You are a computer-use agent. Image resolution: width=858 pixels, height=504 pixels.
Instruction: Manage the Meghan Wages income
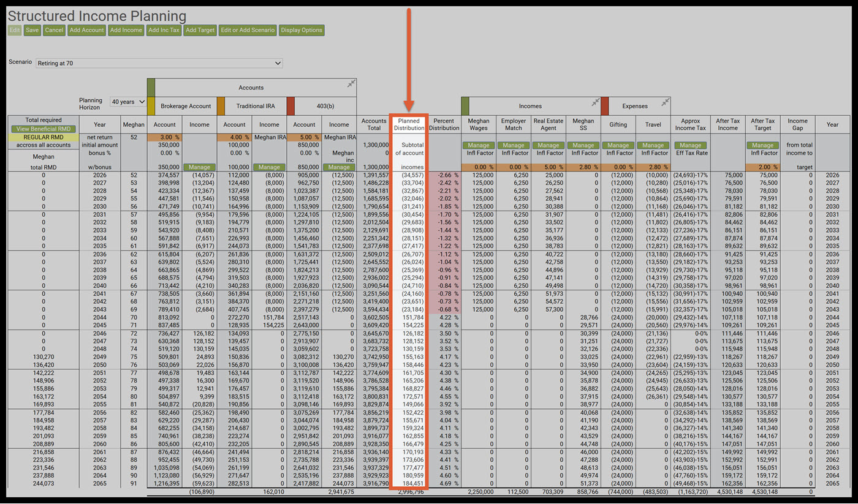pyautogui.click(x=479, y=145)
